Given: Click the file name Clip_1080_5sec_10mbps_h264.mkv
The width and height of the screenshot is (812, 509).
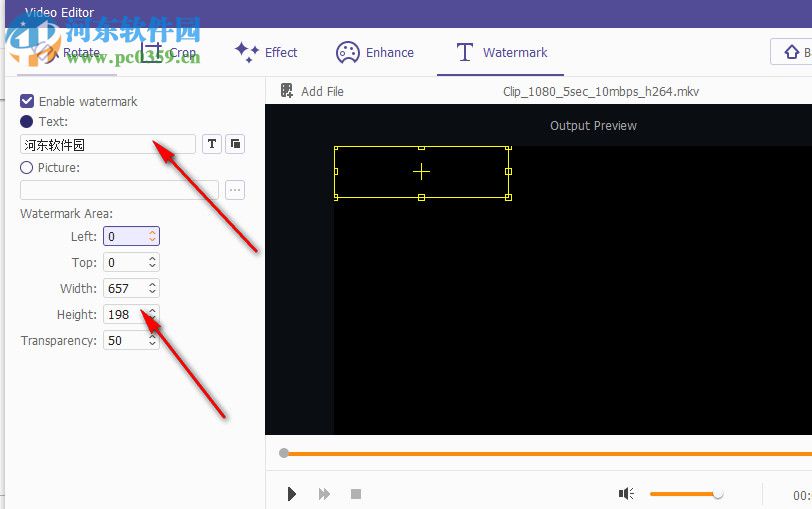Looking at the screenshot, I should point(601,92).
